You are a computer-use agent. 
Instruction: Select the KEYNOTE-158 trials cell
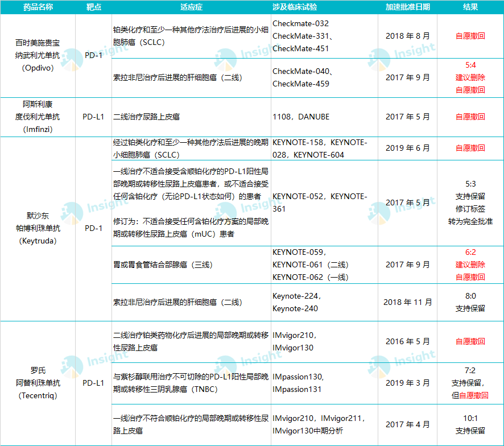[324, 148]
